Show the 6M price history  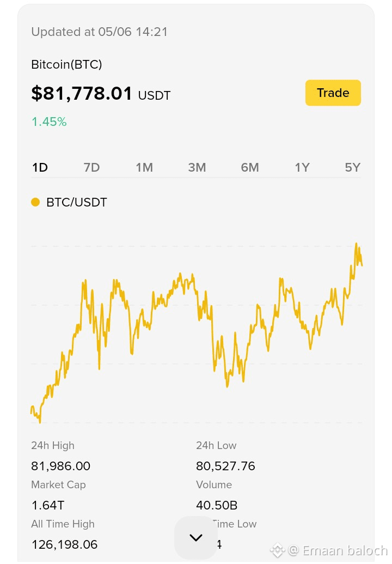coord(250,168)
